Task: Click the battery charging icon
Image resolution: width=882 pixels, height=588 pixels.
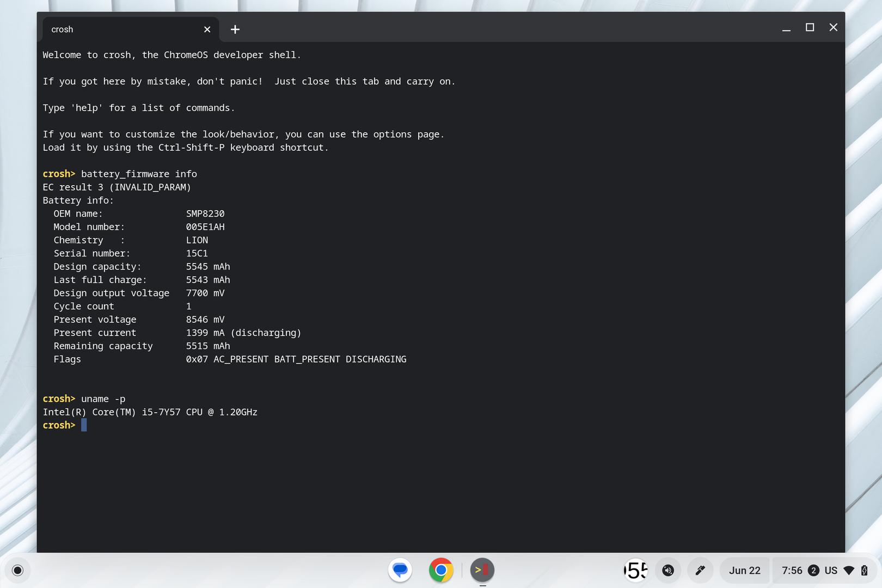Action: point(864,570)
